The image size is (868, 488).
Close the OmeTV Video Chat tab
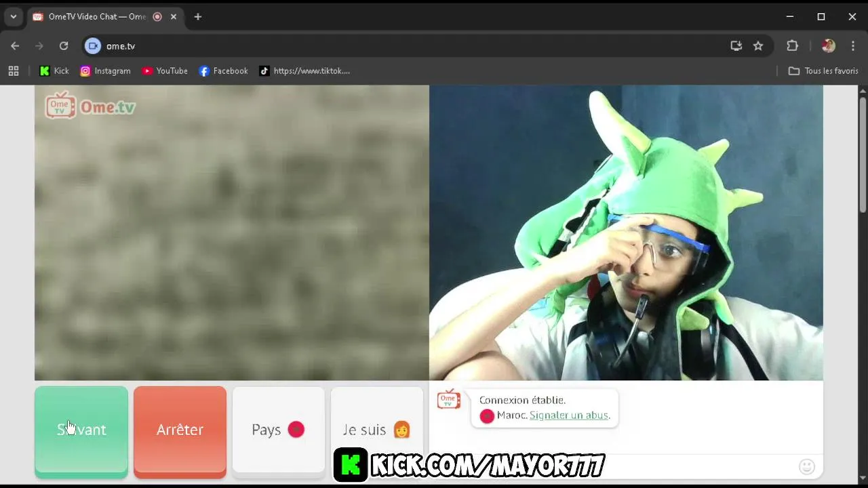point(174,17)
